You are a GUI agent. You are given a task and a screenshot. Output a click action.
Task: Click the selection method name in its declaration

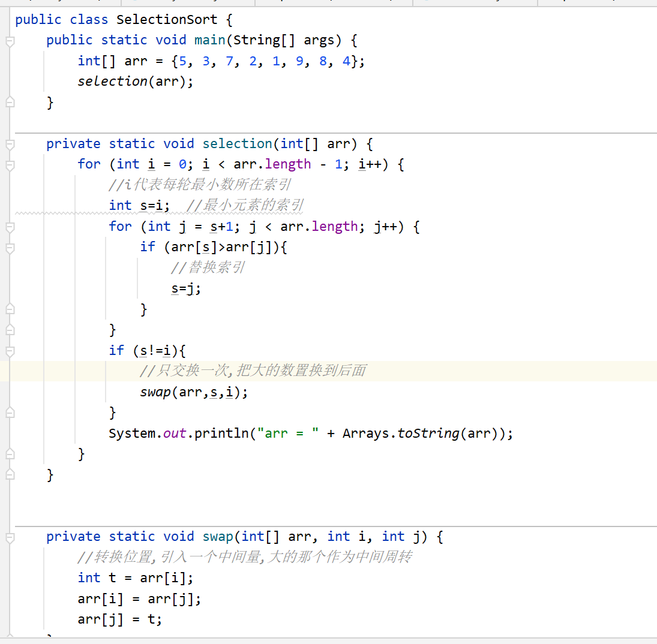(x=237, y=144)
